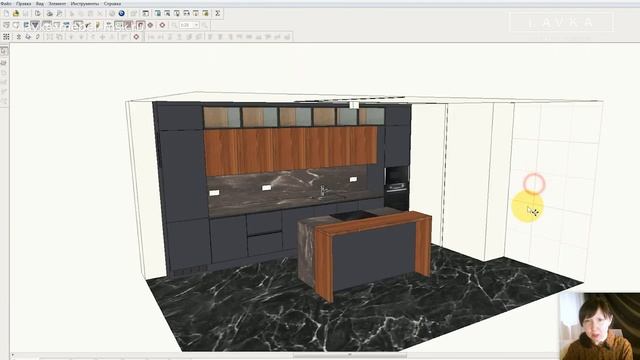The height and width of the screenshot is (360, 640).
Task: Click the grid icon starting the third toolbar row
Action: [x=6, y=37]
